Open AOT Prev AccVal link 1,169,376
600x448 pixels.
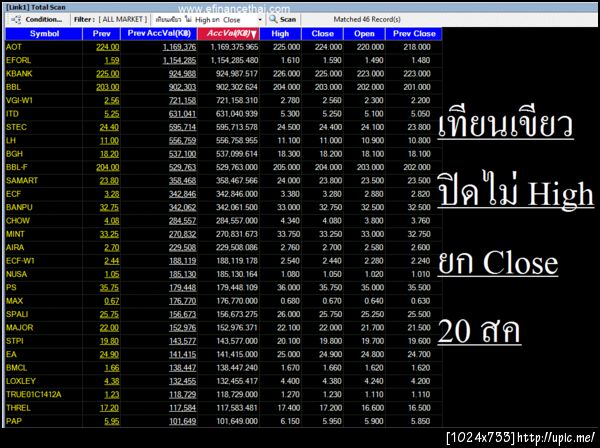[x=179, y=47]
